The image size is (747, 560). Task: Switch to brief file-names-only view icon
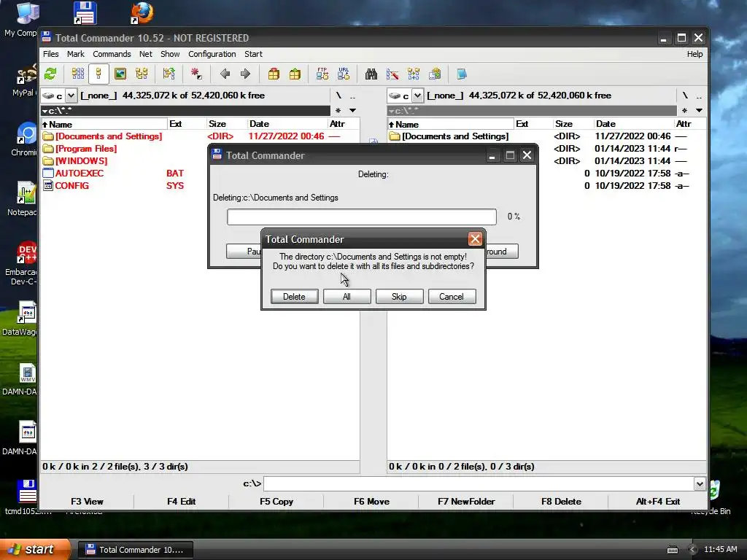pyautogui.click(x=77, y=74)
